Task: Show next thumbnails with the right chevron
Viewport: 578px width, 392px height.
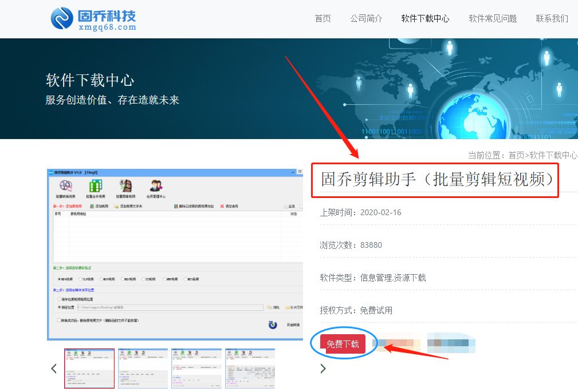Action: (x=323, y=368)
